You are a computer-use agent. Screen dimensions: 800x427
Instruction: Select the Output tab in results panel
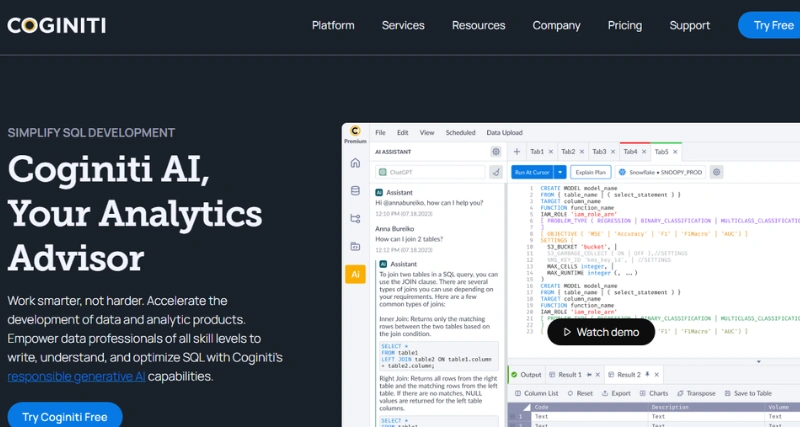coord(526,375)
